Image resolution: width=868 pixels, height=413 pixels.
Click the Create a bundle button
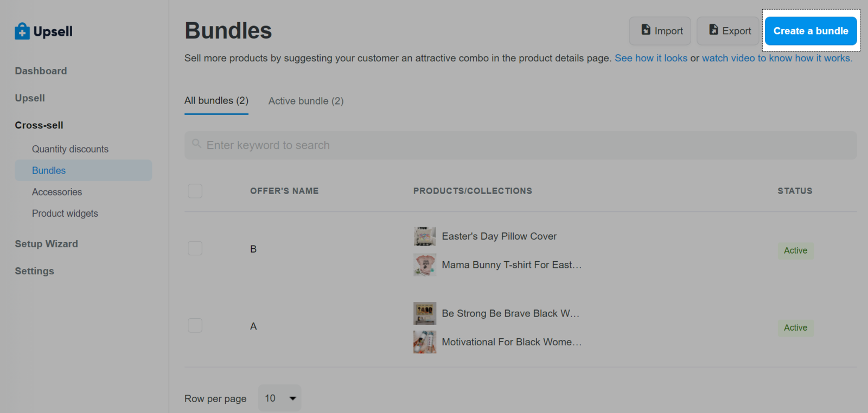pos(810,31)
